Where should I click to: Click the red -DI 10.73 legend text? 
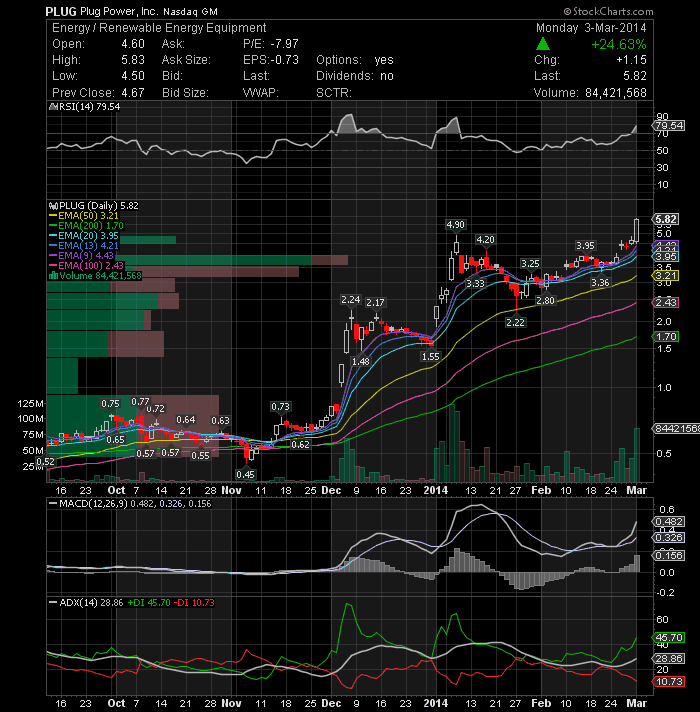point(194,603)
